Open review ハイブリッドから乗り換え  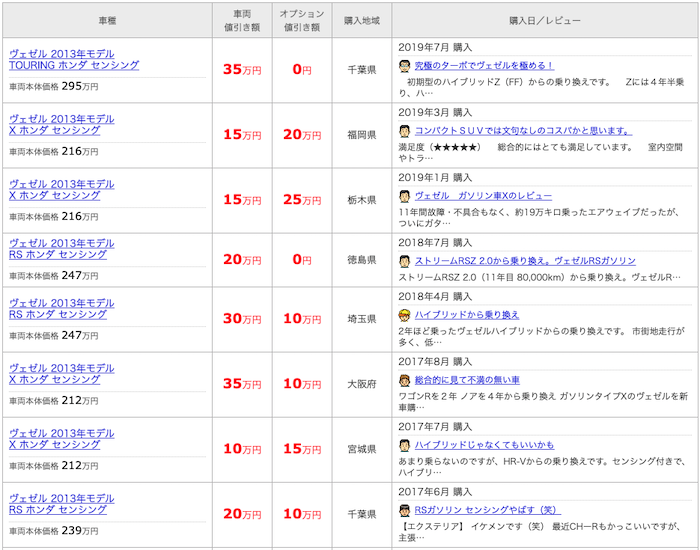click(467, 315)
